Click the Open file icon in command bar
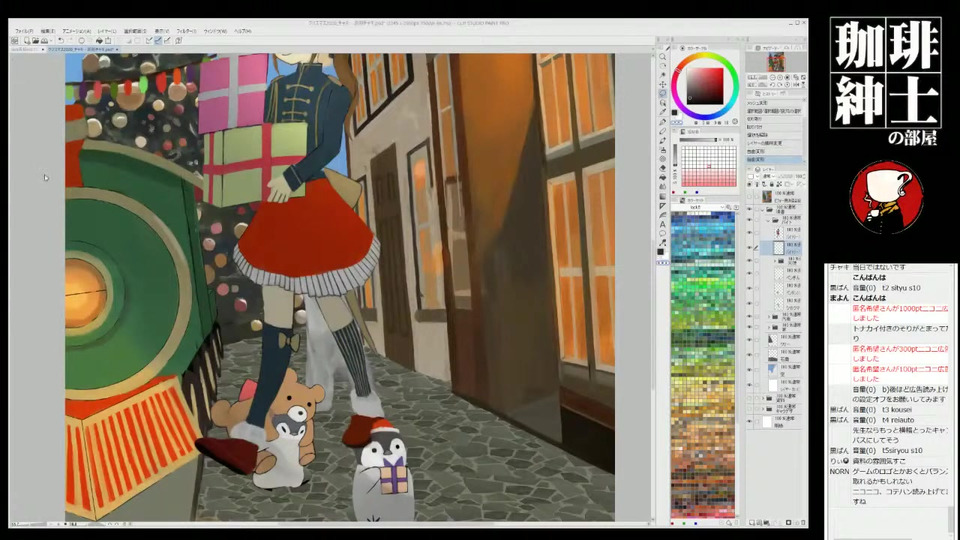 (x=36, y=40)
